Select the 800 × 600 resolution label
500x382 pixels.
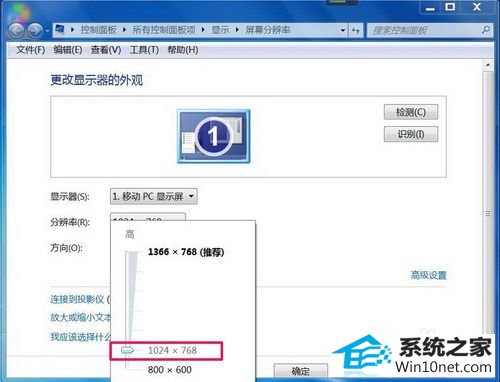pyautogui.click(x=170, y=370)
